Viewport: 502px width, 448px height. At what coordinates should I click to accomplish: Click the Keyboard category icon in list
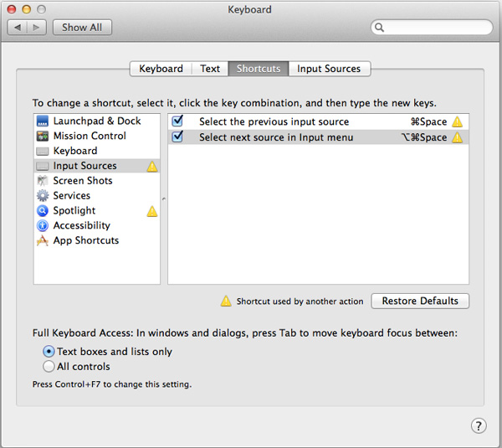pyautogui.click(x=43, y=151)
